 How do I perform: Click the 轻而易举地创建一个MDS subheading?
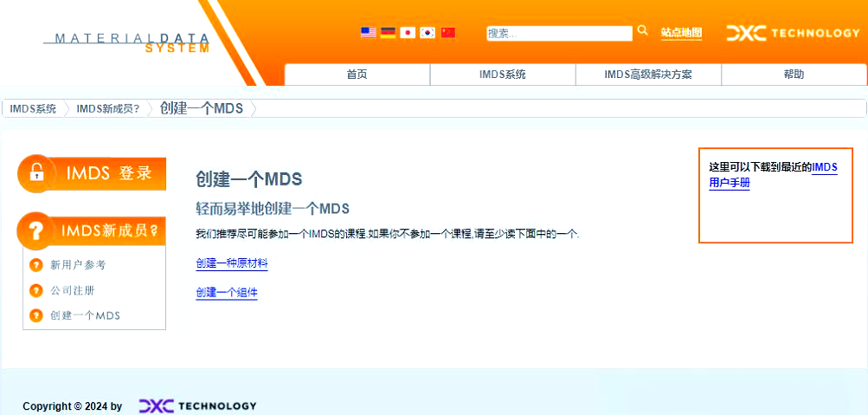(273, 209)
